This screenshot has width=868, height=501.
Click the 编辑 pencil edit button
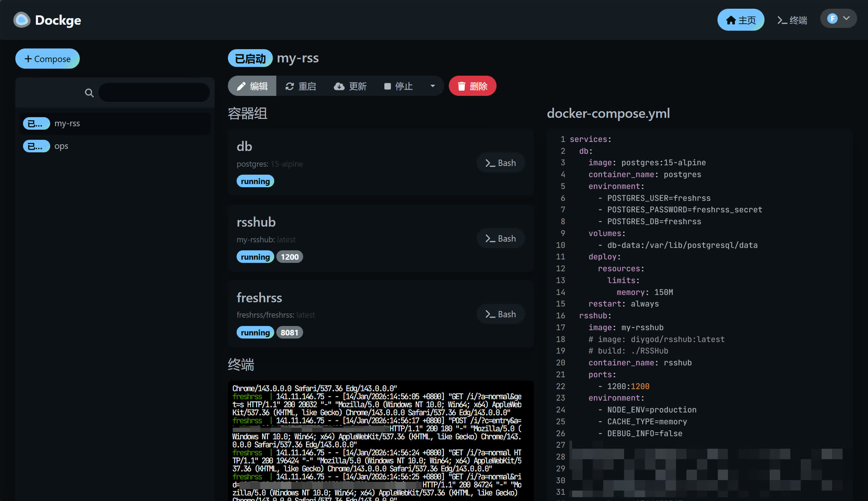(x=252, y=86)
